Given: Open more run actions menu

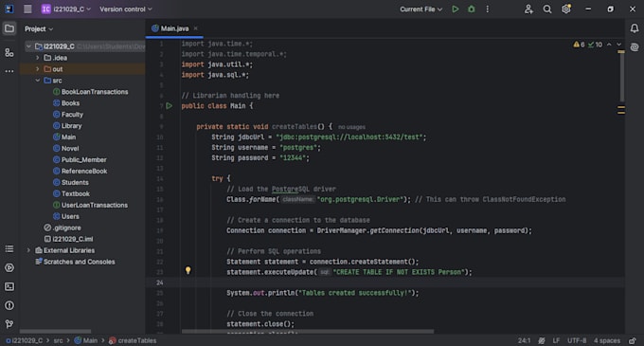Looking at the screenshot, I should click(488, 9).
